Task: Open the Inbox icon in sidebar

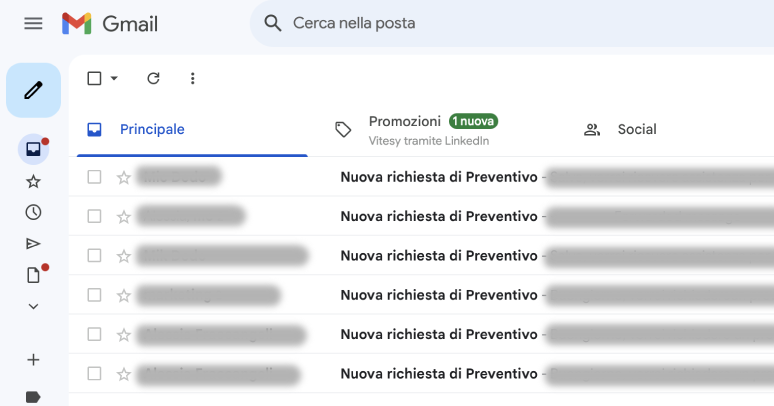Action: 34,149
